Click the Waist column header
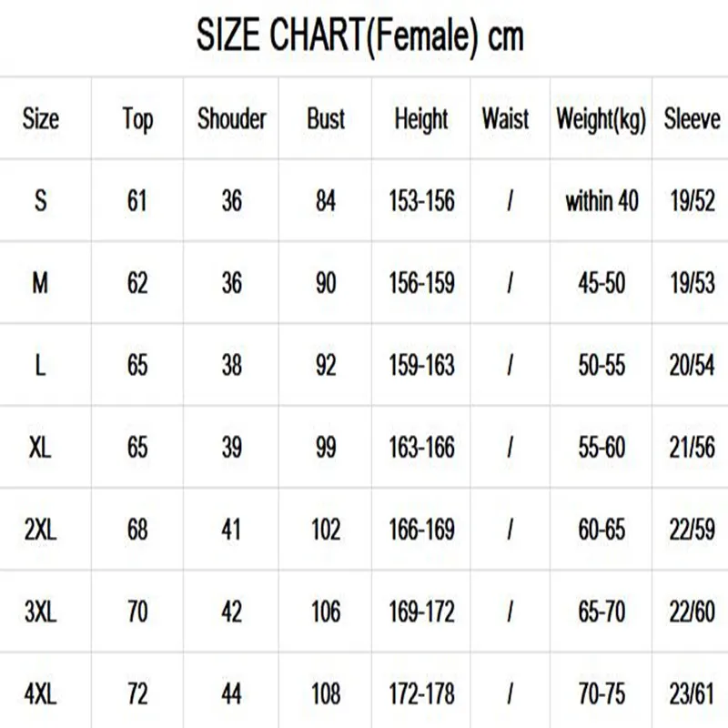 (x=506, y=118)
